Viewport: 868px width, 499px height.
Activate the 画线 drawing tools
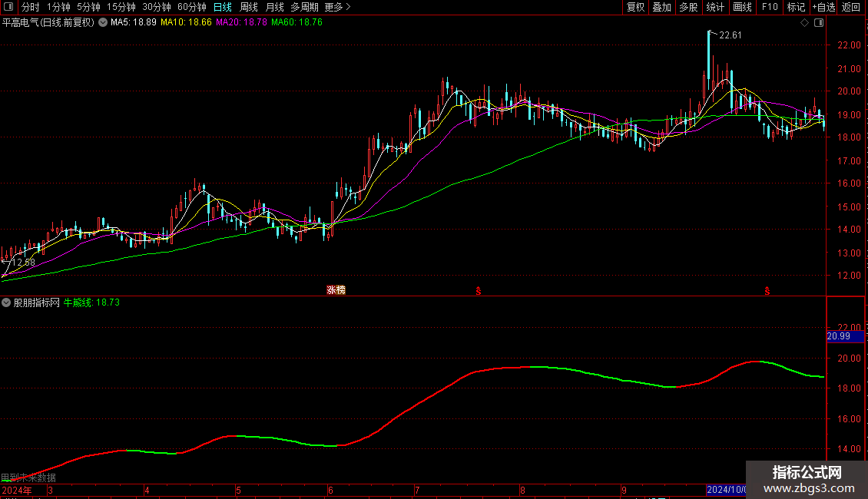(742, 7)
